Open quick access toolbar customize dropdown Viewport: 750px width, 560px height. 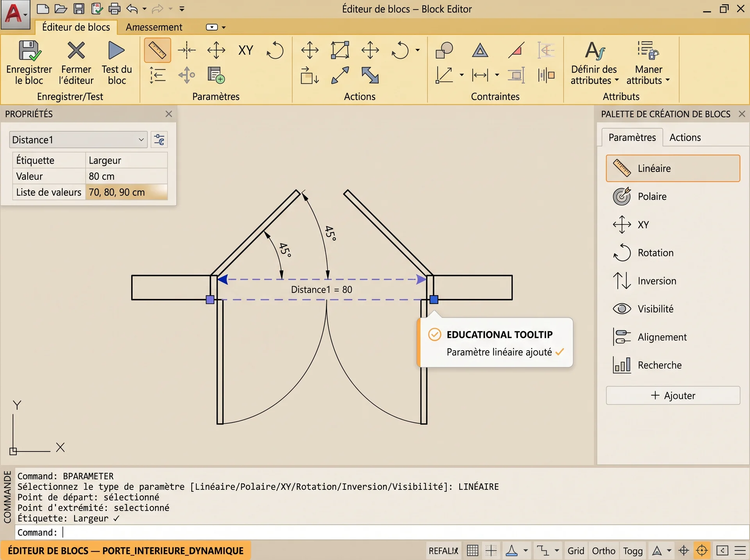(182, 9)
